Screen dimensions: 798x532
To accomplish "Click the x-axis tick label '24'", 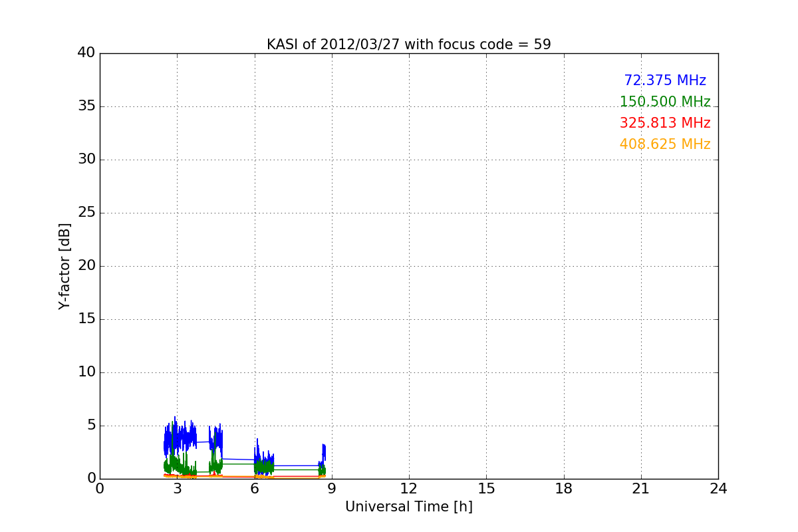I will point(718,489).
